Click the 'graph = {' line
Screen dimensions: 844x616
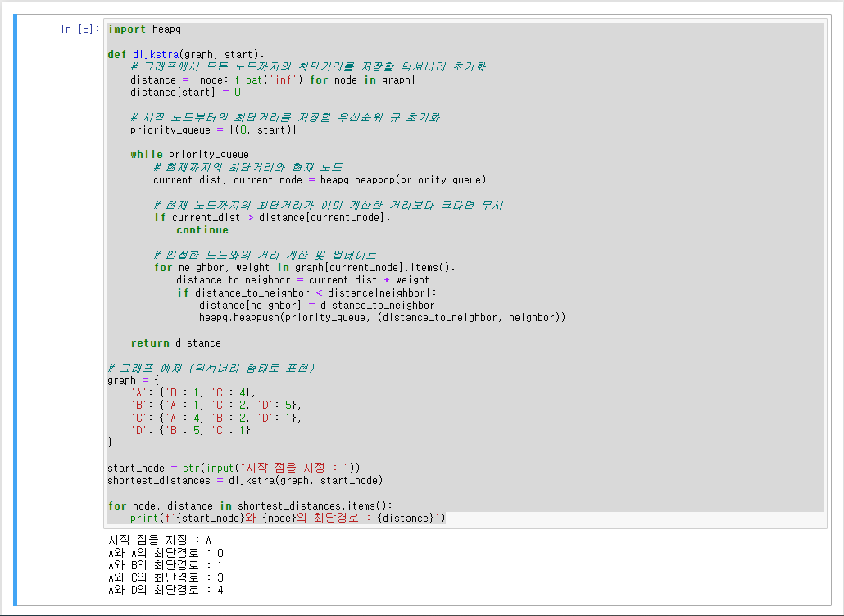pos(133,380)
